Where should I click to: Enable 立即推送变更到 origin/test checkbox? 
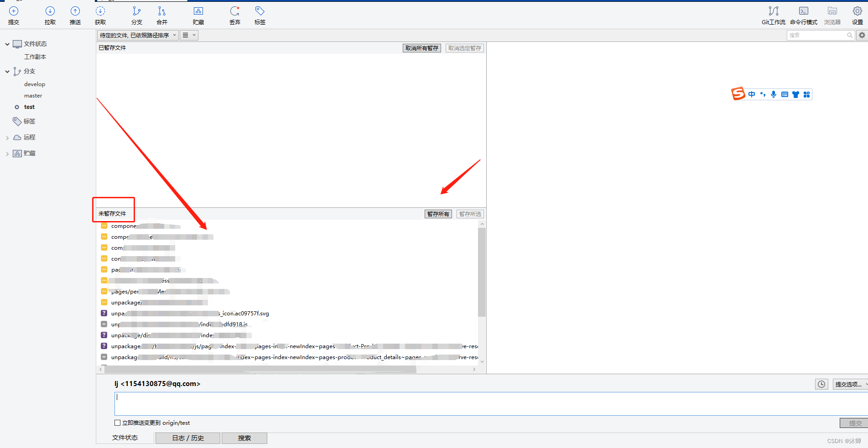click(x=118, y=422)
